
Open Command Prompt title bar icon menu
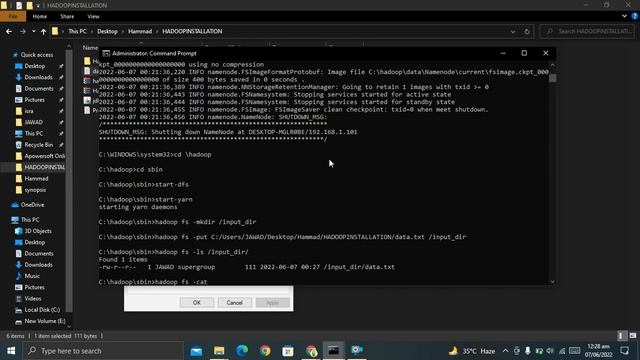tap(106, 53)
